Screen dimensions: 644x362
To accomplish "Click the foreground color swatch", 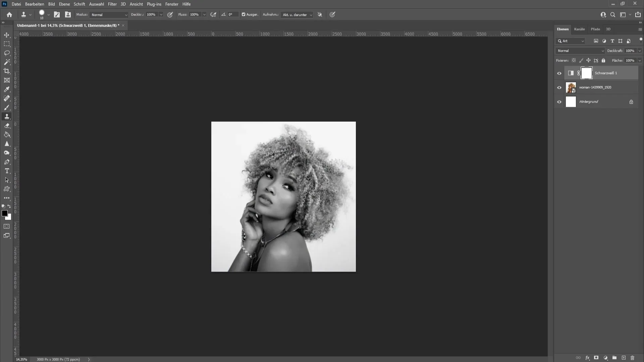I will tap(4, 214).
